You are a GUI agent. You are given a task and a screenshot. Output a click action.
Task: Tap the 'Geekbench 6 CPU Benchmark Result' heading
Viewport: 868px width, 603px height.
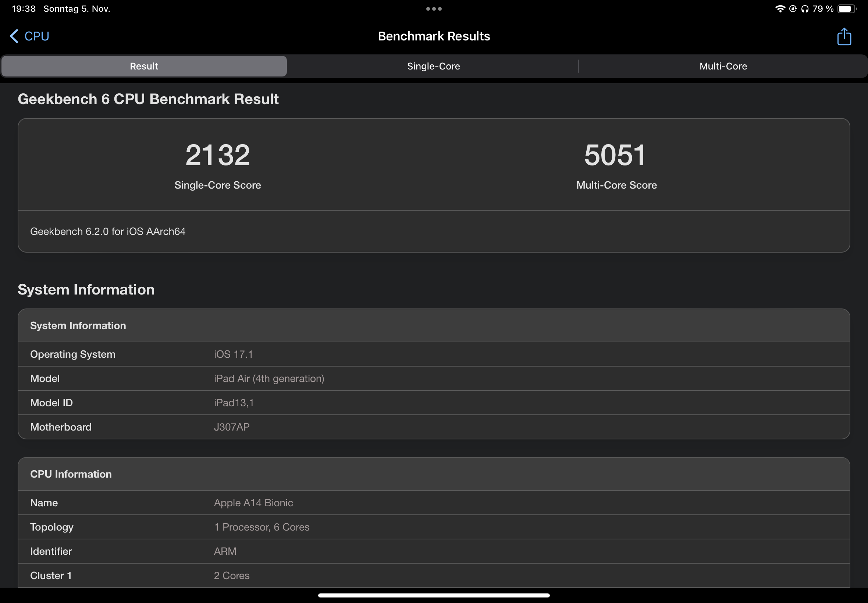(148, 99)
